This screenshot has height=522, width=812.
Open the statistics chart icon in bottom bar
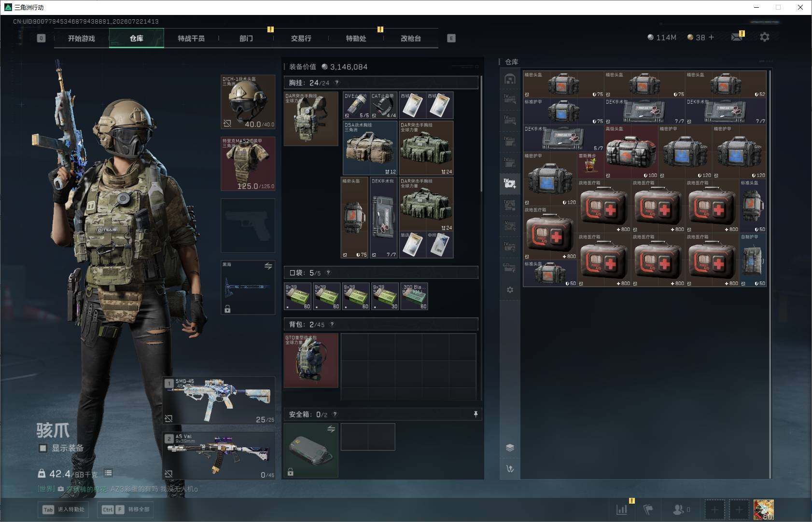point(622,509)
